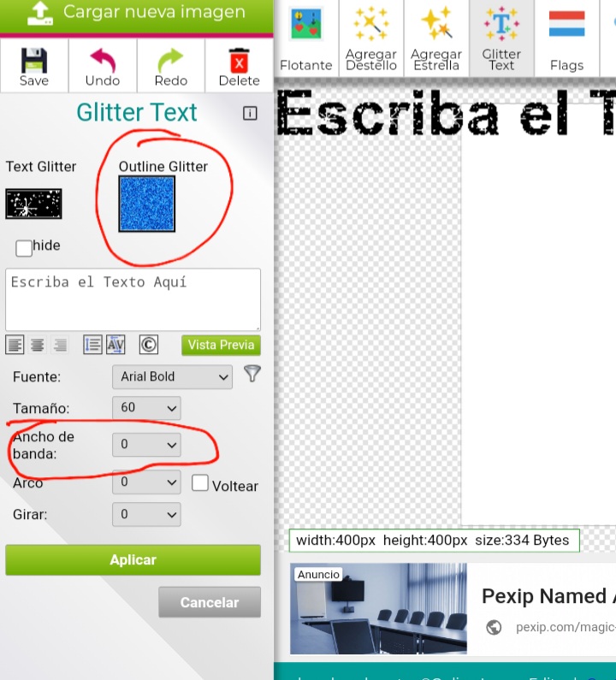The width and height of the screenshot is (616, 680).
Task: Open the Fuente dropdown showing Arial Bold
Action: (172, 376)
